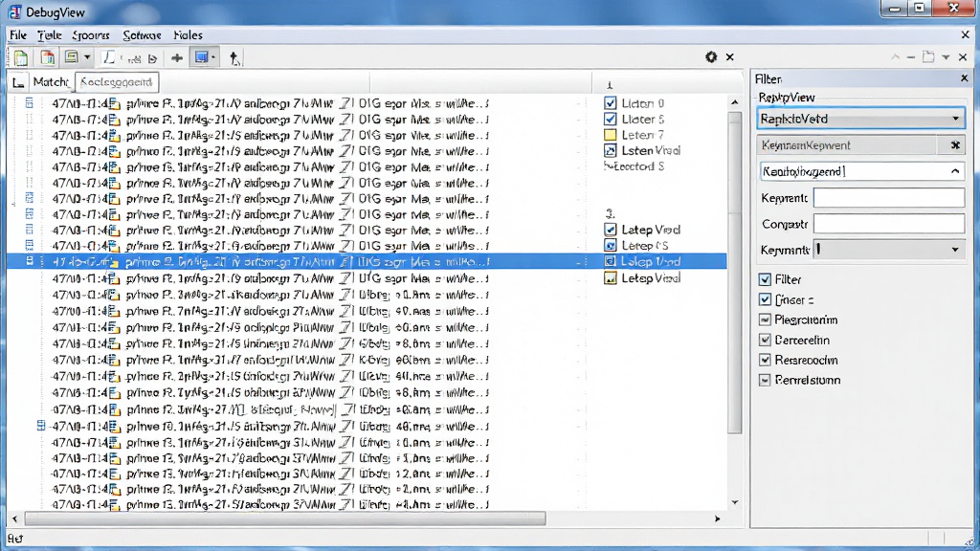This screenshot has width=980, height=551.
Task: Click the icon beside the Lsten Vied entry
Action: point(610,150)
